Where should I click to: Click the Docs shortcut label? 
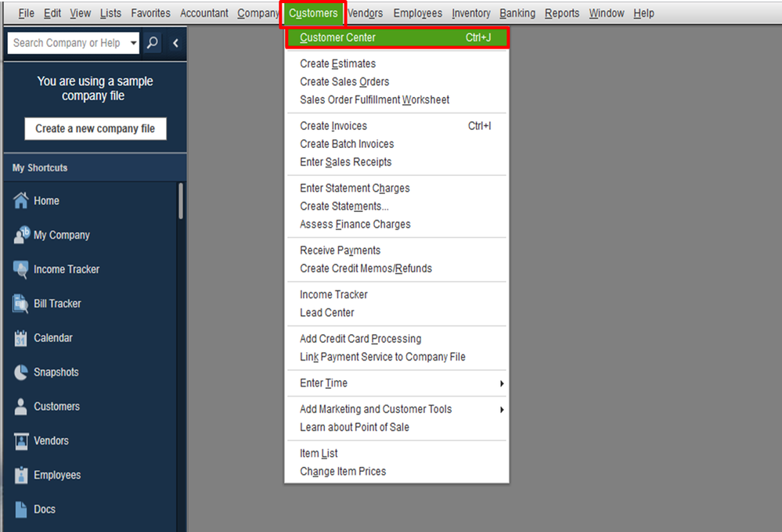45,509
